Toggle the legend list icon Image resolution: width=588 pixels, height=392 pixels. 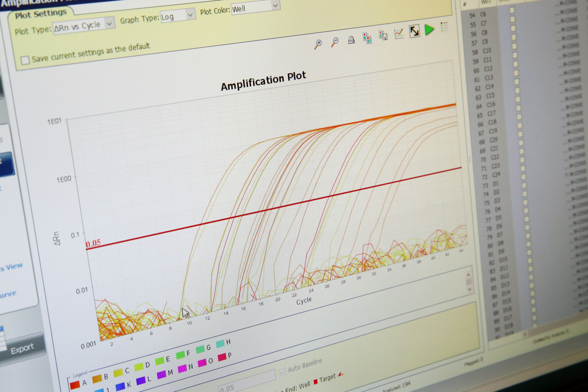(x=444, y=27)
